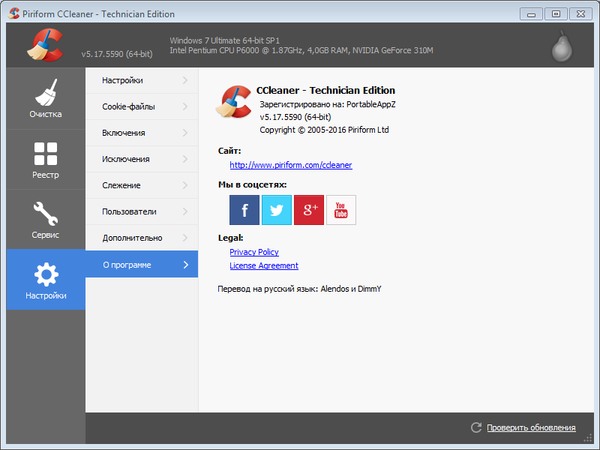Viewport: 600px width, 450px height.
Task: Click the refresh icon beside Проверить обновления
Action: [x=476, y=428]
